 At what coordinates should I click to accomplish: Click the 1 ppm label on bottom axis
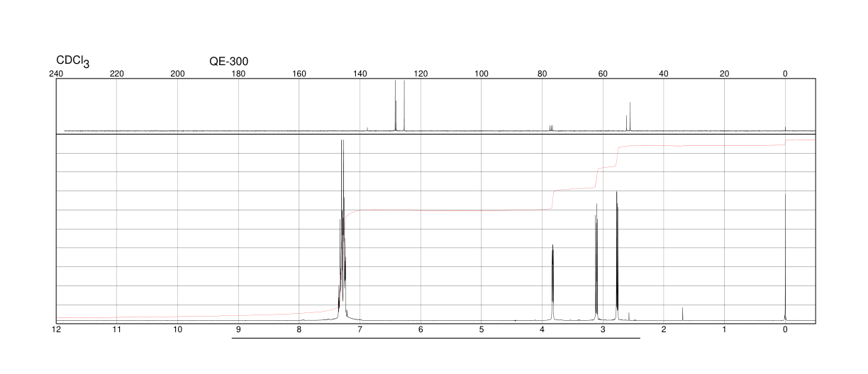point(724,330)
